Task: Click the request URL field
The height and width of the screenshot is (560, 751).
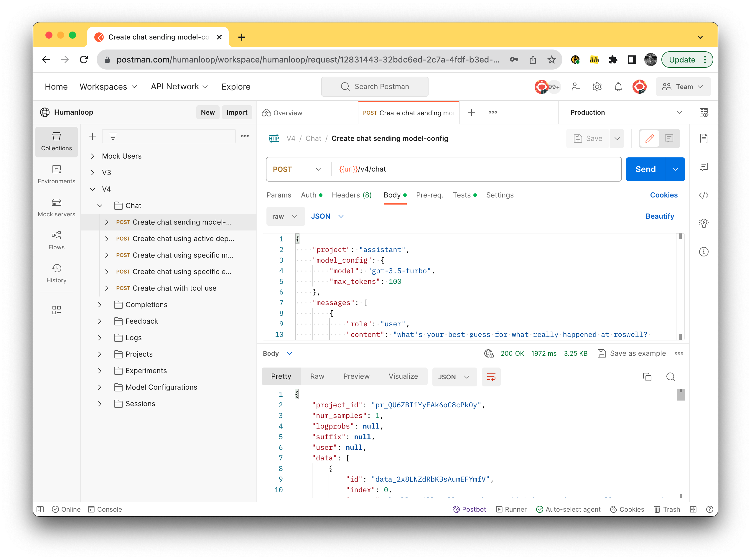Action: (x=476, y=169)
